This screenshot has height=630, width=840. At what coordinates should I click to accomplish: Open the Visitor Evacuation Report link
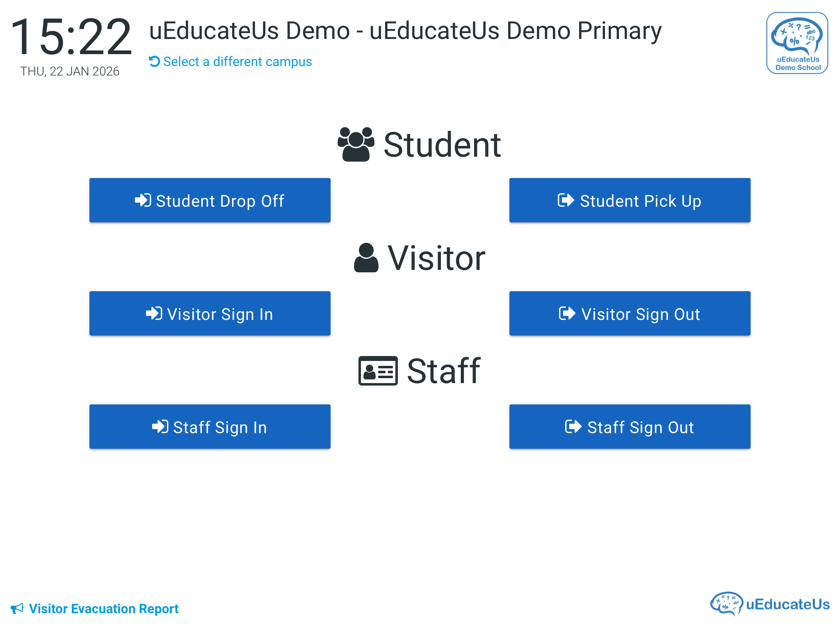tap(103, 609)
